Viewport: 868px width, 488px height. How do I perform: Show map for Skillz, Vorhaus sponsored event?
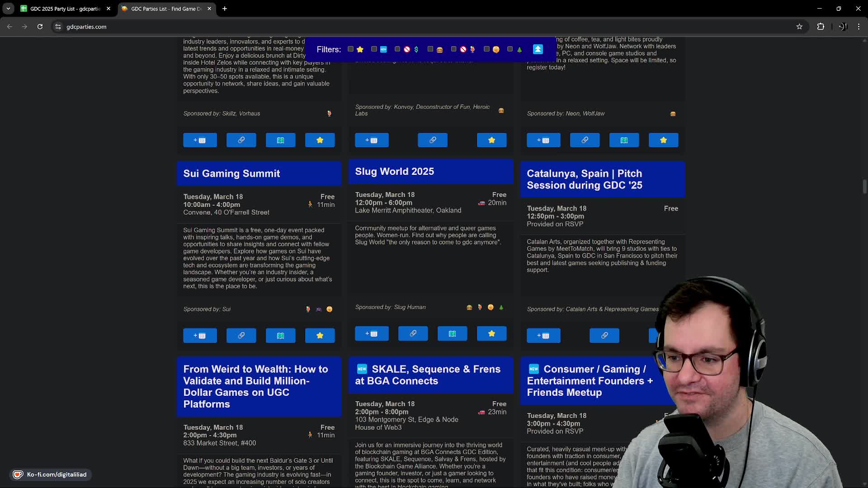click(280, 140)
